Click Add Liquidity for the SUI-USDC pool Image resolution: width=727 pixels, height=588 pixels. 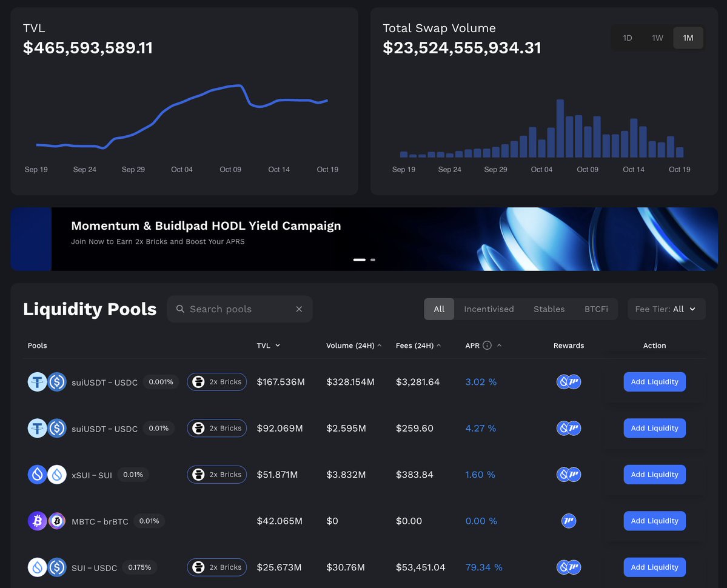(x=654, y=567)
